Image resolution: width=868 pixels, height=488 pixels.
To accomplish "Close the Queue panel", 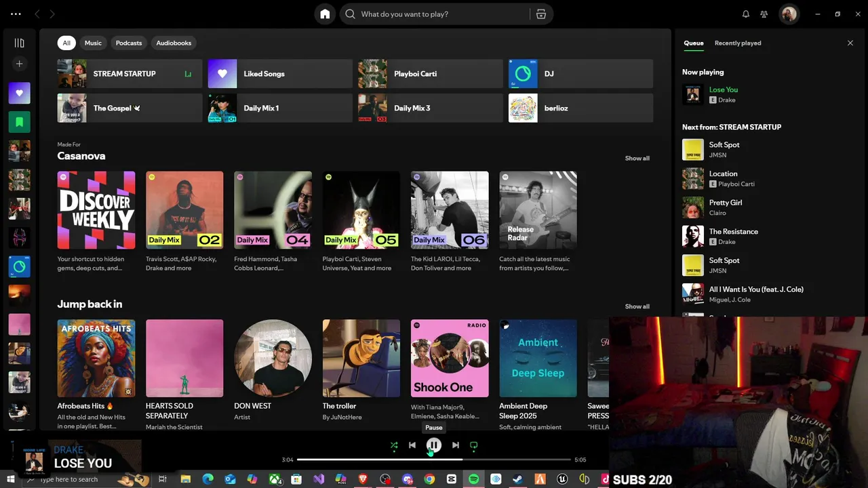I will (x=850, y=43).
